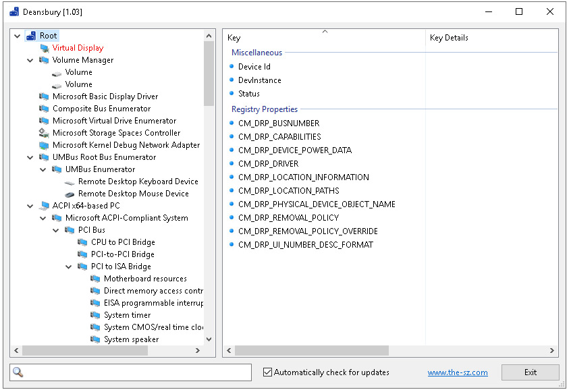Click tree horizontal scroll right arrow

click(197, 351)
